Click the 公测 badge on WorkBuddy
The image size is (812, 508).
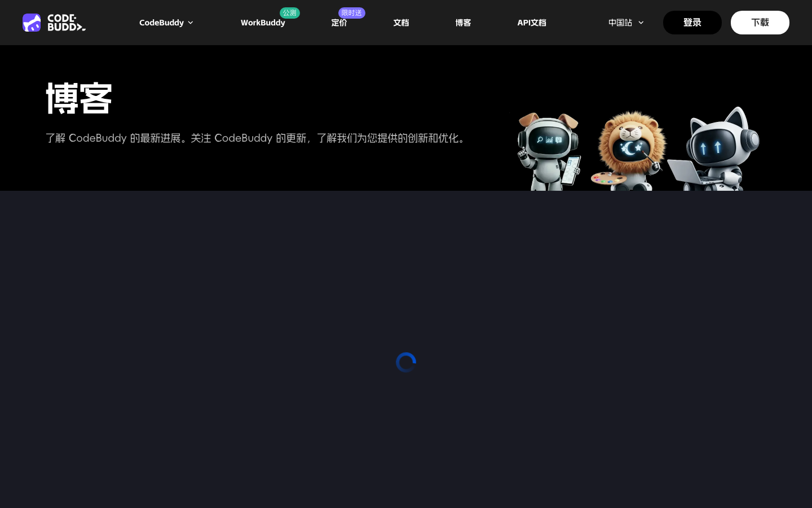(290, 12)
